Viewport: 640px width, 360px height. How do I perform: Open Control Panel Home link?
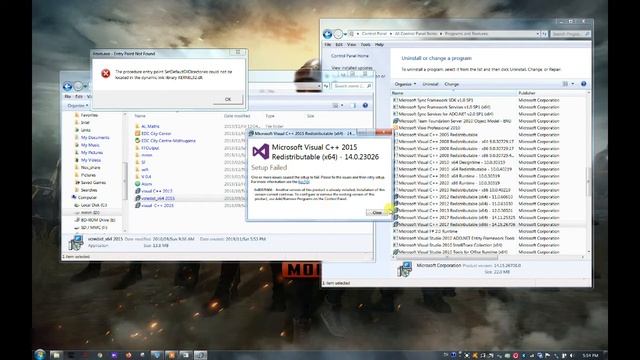(x=350, y=56)
